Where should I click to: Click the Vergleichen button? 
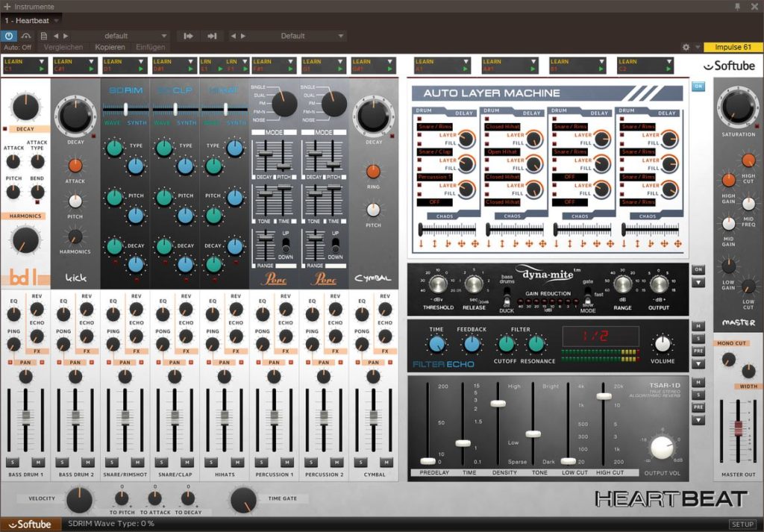pos(63,47)
